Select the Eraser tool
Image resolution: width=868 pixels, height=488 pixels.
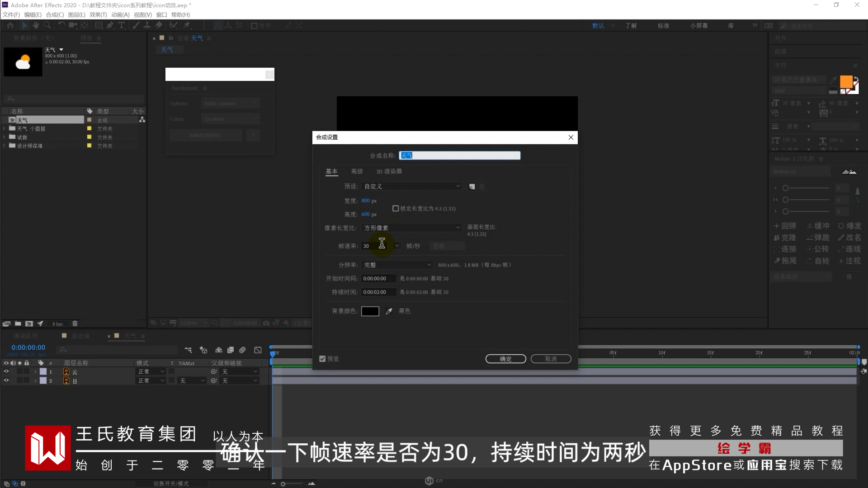click(159, 26)
